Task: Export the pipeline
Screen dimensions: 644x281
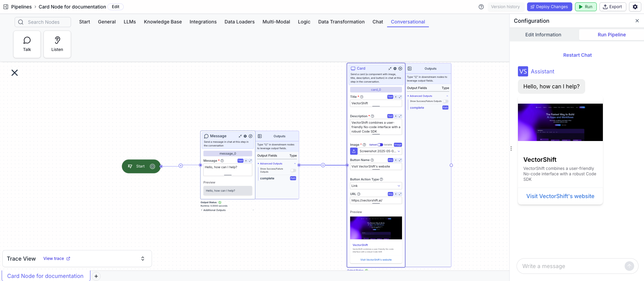Action: click(x=613, y=7)
